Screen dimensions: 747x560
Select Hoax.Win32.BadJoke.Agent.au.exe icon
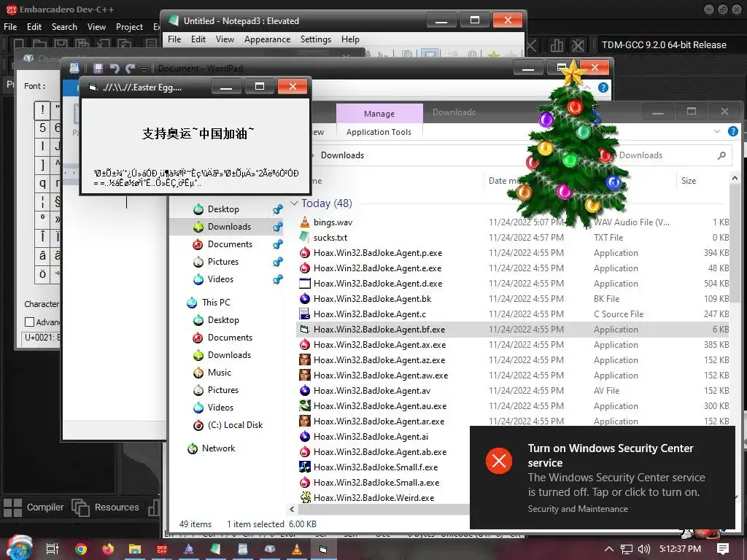tap(305, 405)
